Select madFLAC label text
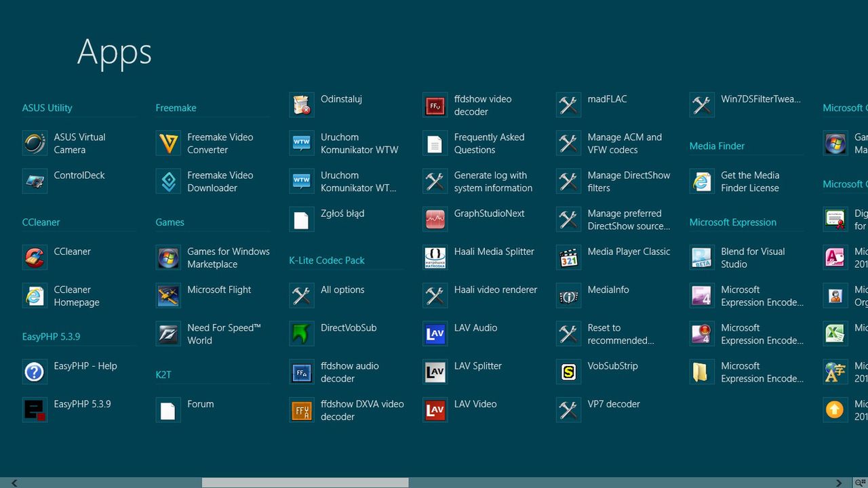 point(607,99)
